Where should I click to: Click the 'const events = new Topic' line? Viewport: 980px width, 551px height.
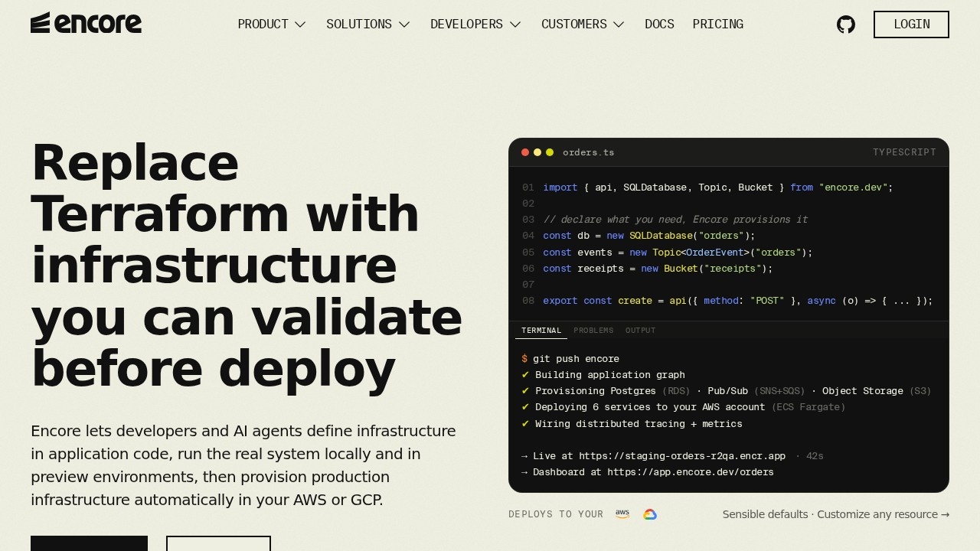pyautogui.click(x=678, y=253)
